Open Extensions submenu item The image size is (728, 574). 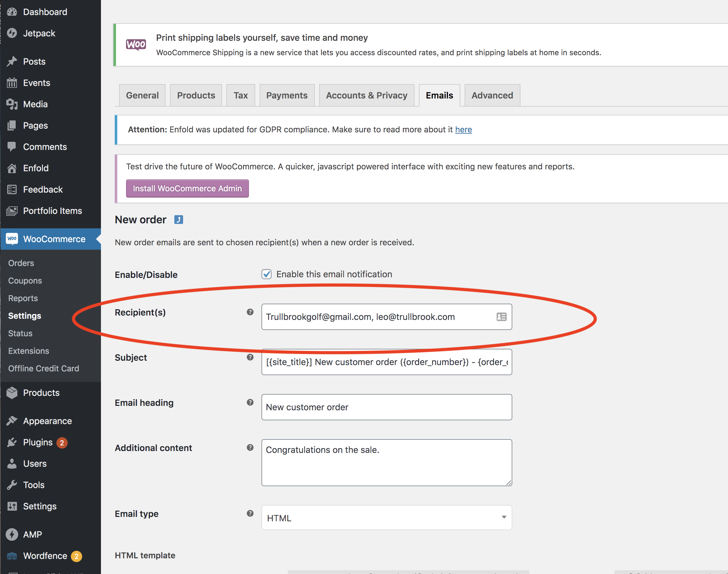tap(29, 351)
